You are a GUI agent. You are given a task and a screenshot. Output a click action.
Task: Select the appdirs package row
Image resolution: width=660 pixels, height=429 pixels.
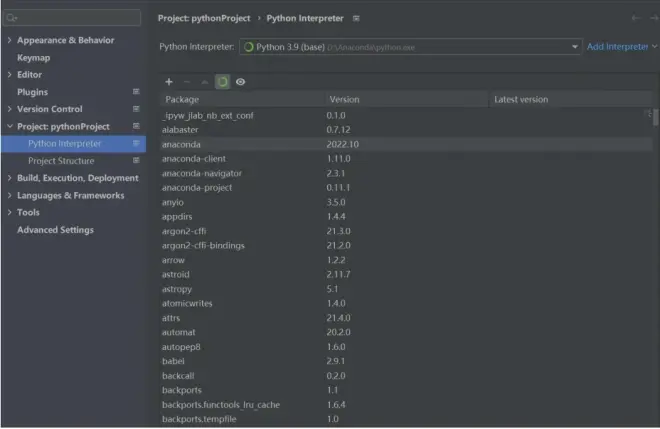pos(406,216)
